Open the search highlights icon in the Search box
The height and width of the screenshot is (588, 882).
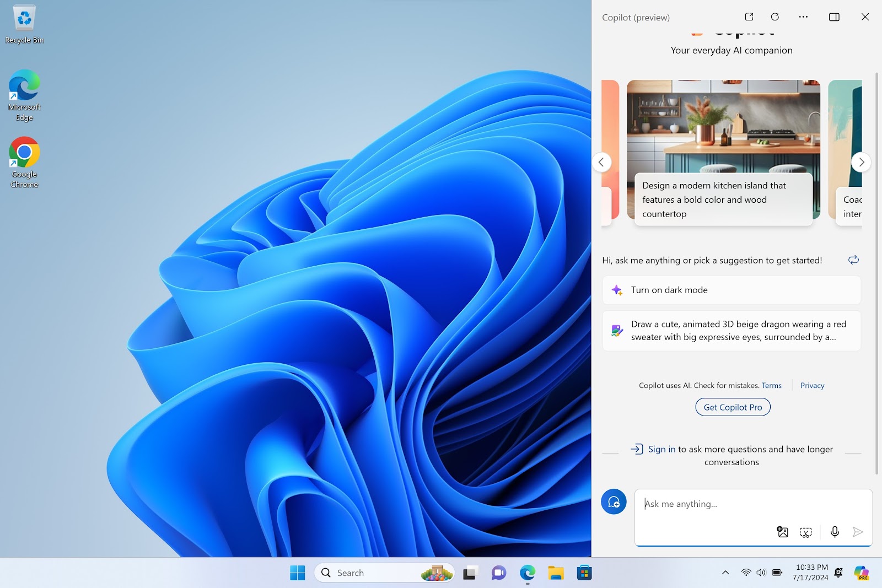(437, 573)
